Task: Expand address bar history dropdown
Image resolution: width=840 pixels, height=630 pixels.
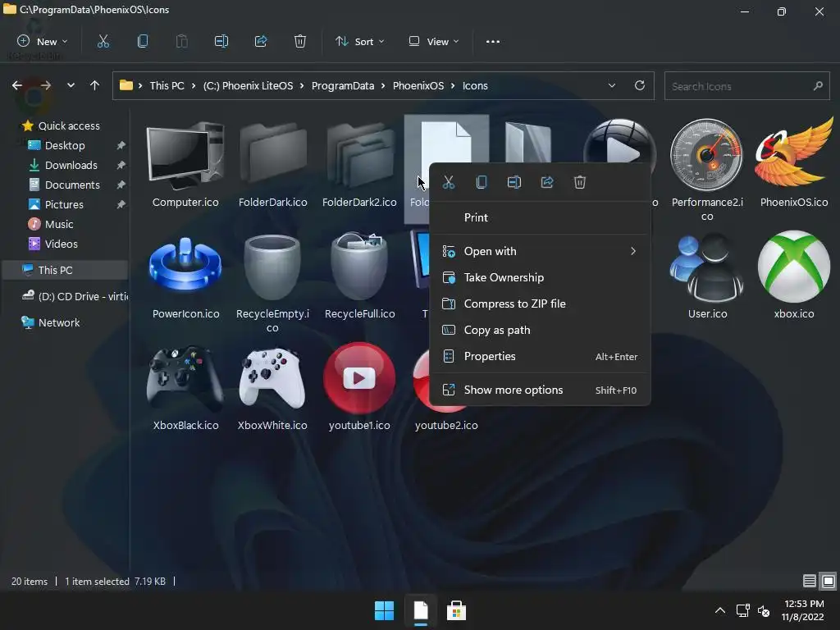Action: click(x=612, y=85)
